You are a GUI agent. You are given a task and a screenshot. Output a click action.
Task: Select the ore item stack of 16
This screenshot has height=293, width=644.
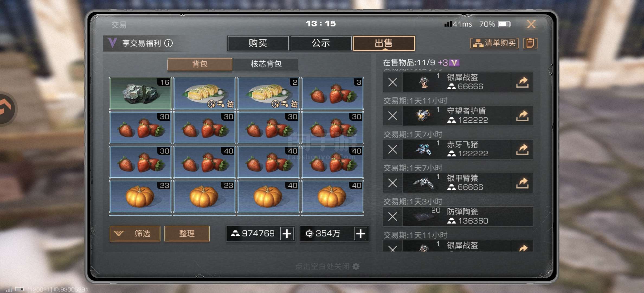pyautogui.click(x=140, y=93)
